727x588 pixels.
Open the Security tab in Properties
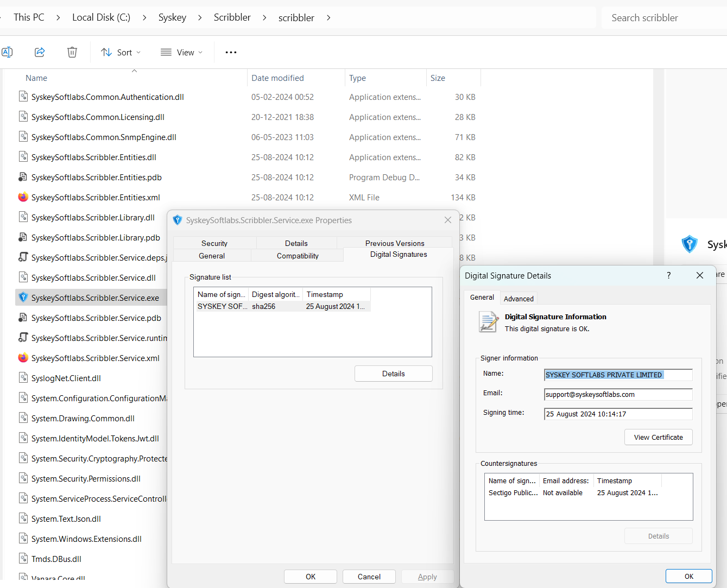pos(214,243)
